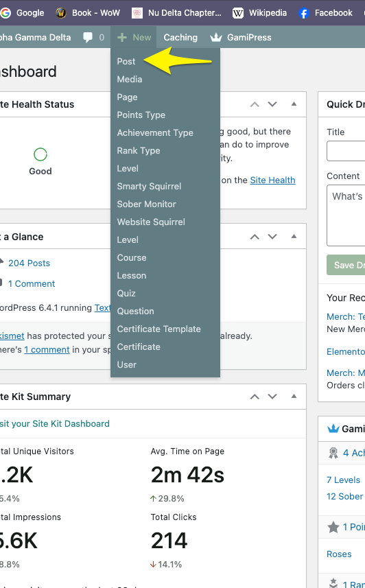
Task: Open the Site Health link
Action: 272,180
